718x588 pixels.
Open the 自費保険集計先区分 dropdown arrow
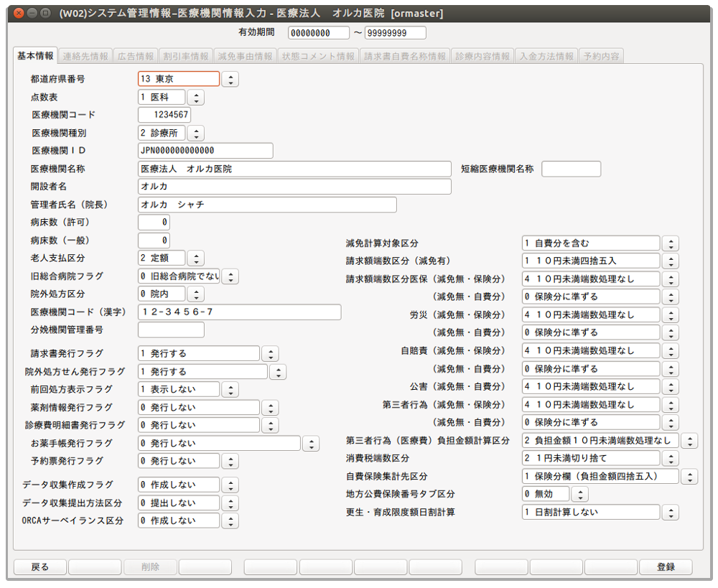689,477
